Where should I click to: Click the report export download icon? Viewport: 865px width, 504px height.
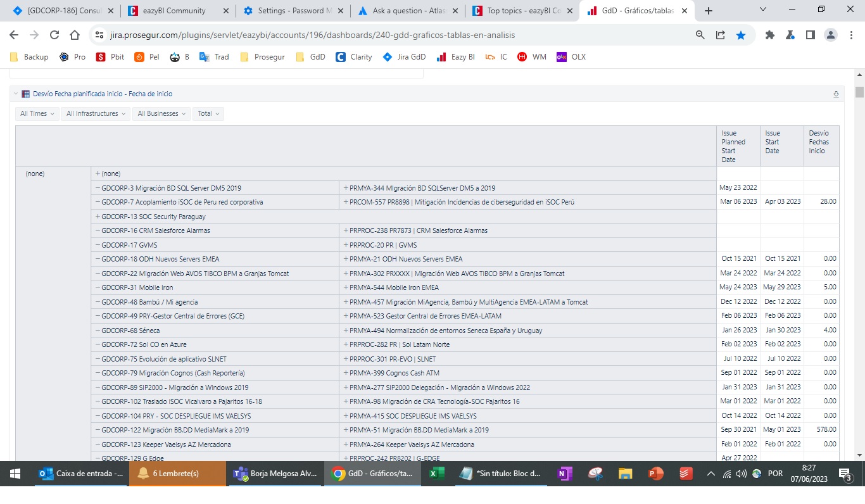[836, 93]
